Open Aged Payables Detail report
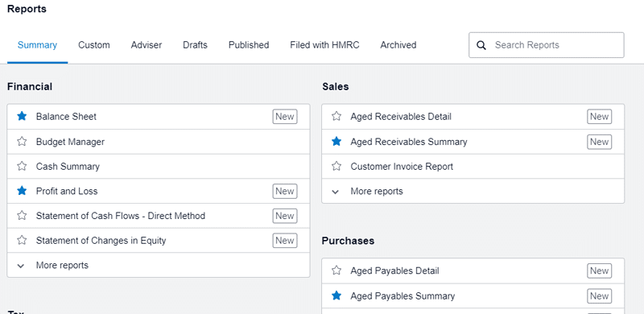 [394, 271]
